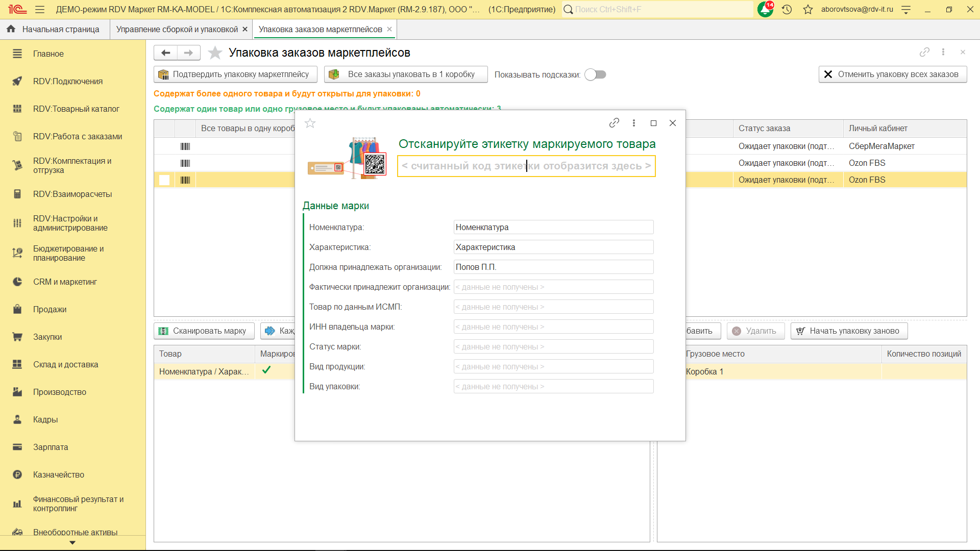Click barcode icon in first order row

pos(185,146)
